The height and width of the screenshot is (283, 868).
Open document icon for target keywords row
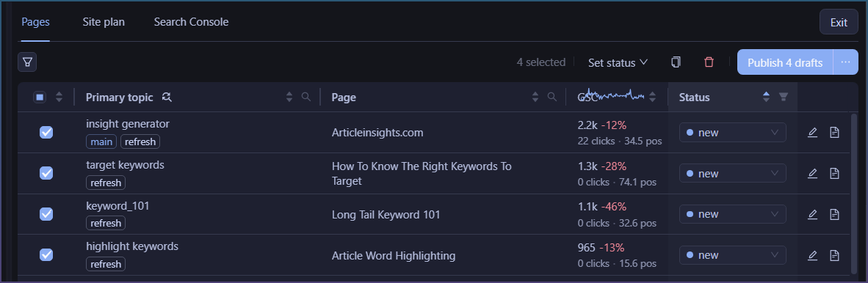[x=834, y=173]
